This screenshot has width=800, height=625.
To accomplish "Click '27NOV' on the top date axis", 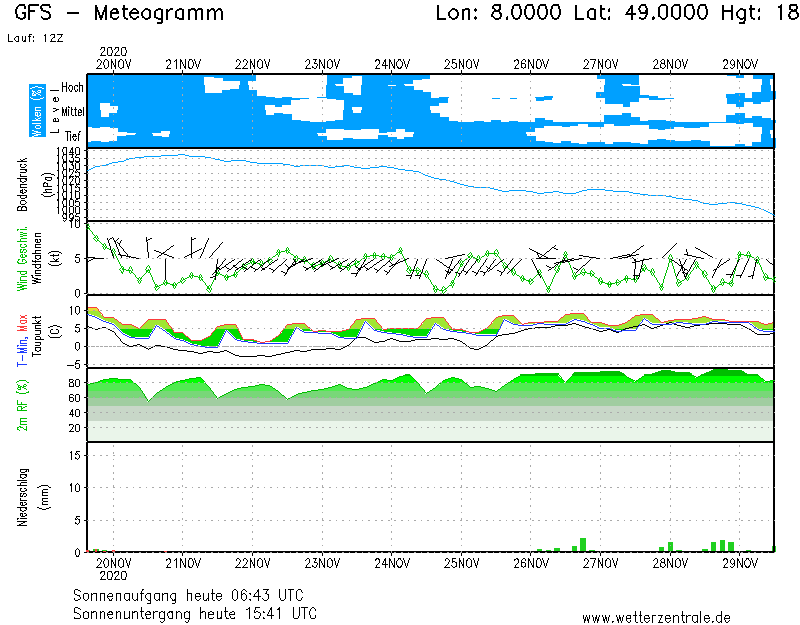I will (601, 65).
